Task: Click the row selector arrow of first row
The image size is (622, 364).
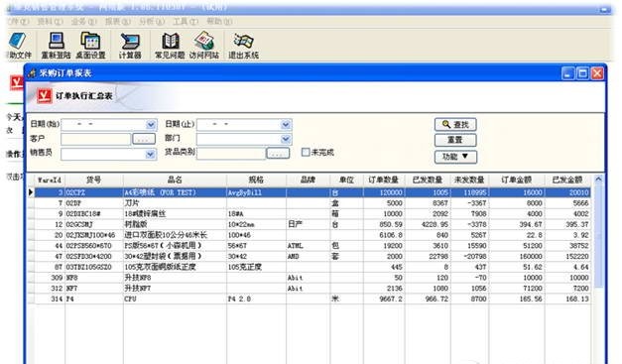Action: (31, 192)
